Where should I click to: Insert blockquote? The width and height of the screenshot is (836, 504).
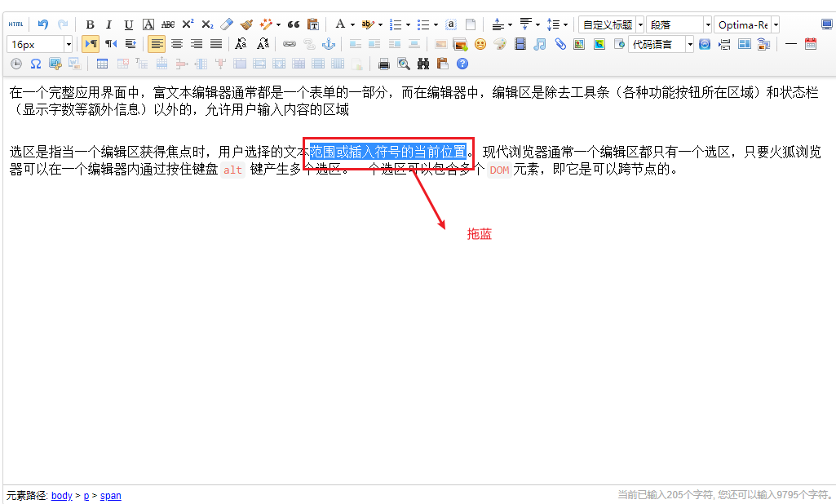click(294, 24)
